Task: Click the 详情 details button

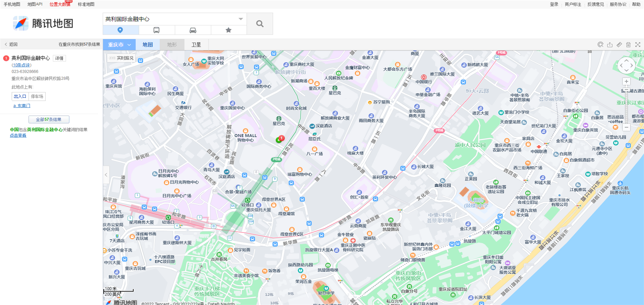Action: pyautogui.click(x=59, y=58)
